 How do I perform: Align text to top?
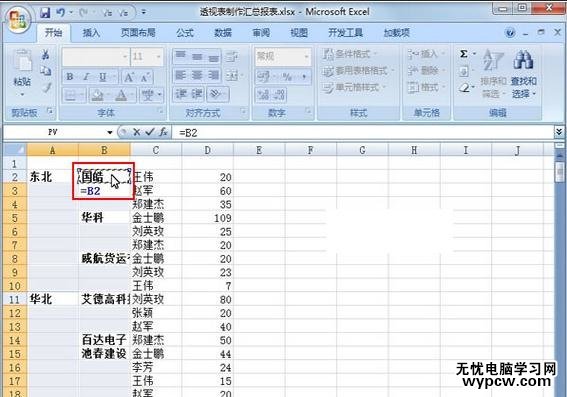181,56
